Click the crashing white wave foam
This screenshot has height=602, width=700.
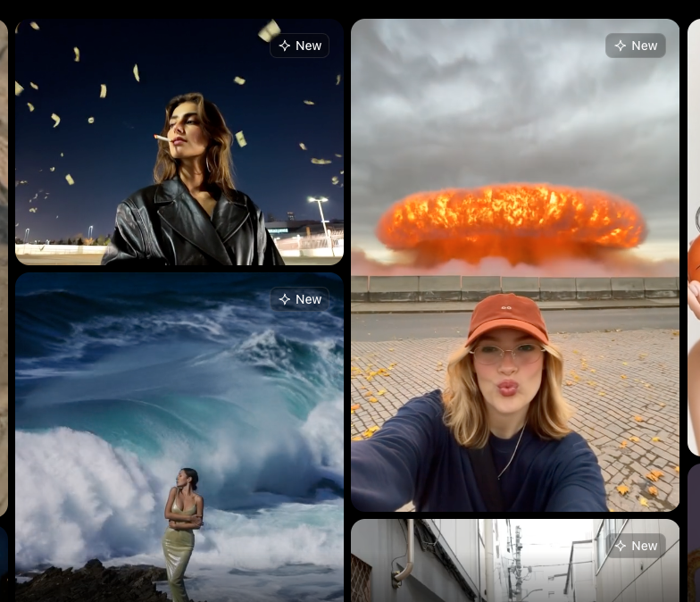80,482
